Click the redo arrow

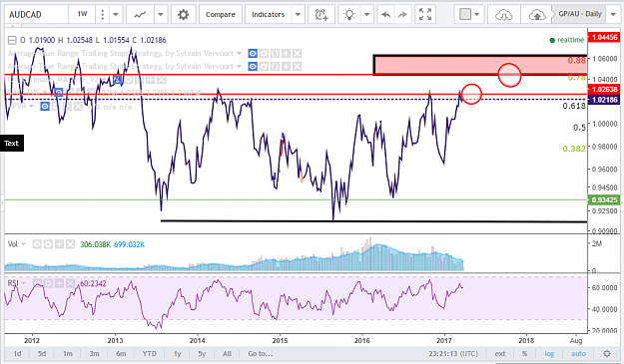coord(402,15)
